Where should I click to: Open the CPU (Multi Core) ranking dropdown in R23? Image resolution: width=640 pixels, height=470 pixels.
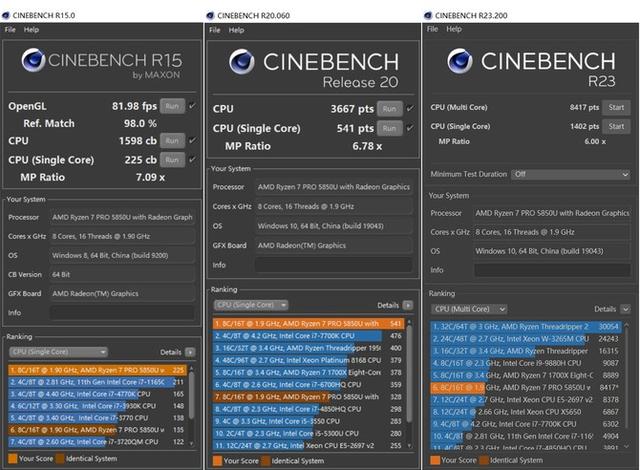point(468,310)
